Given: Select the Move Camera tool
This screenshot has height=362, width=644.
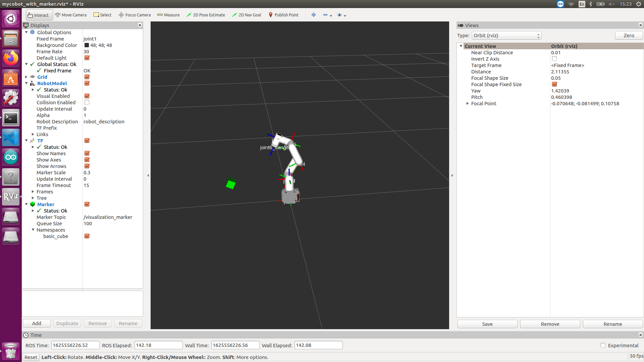Looking at the screenshot, I should (x=71, y=15).
